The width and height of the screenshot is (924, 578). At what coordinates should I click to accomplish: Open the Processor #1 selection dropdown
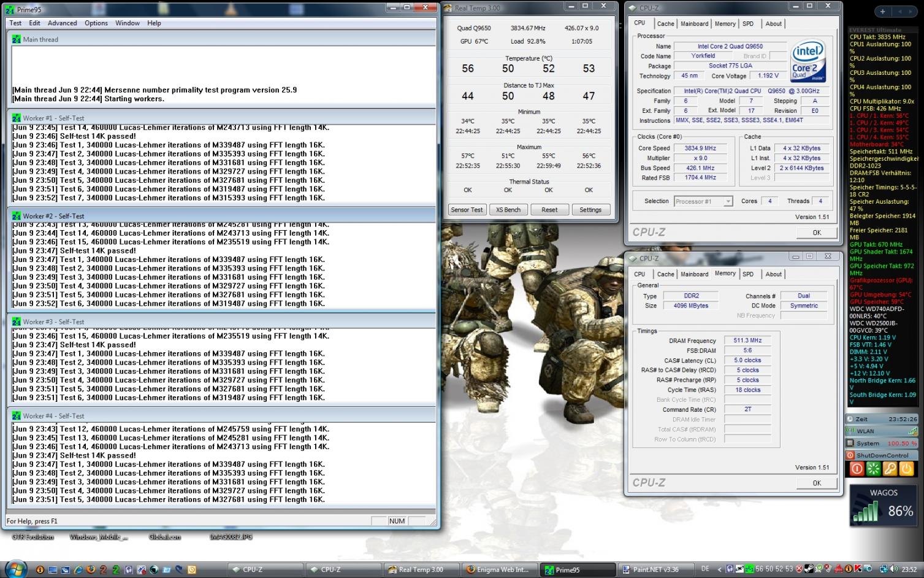tap(703, 201)
